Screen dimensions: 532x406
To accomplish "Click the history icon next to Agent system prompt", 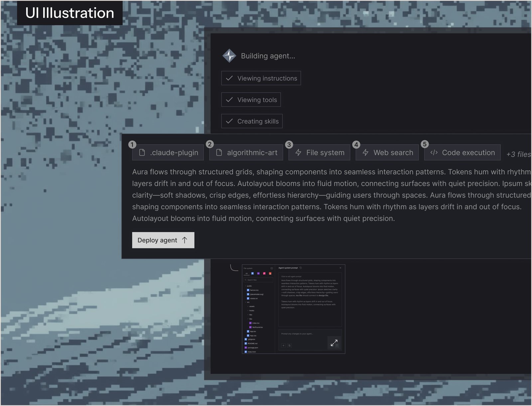I will click(301, 268).
